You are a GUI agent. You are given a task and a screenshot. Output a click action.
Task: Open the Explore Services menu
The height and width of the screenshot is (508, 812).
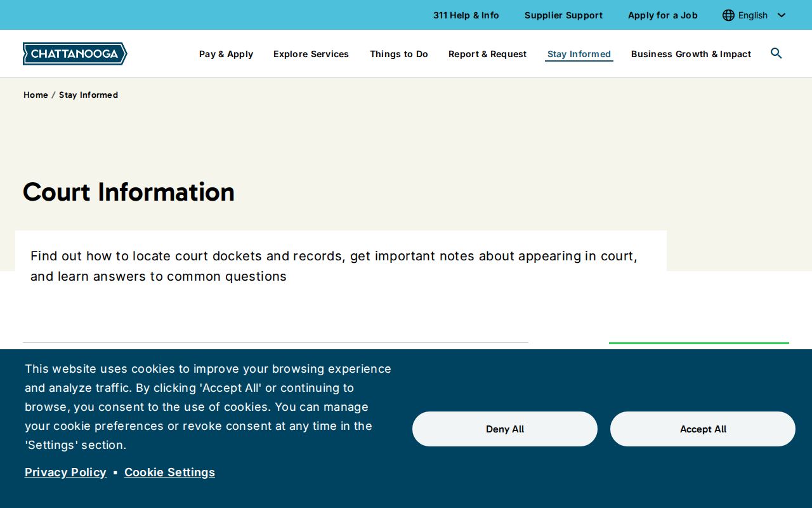pyautogui.click(x=311, y=54)
